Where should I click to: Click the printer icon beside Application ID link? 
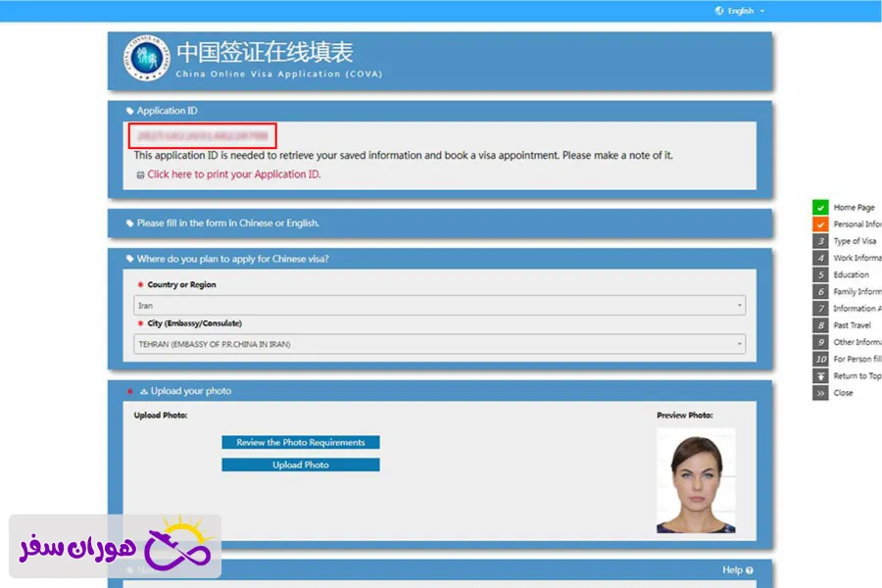tap(140, 174)
